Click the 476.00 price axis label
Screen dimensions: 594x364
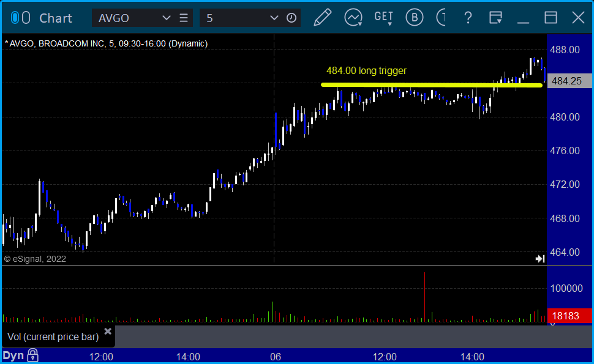[565, 151]
